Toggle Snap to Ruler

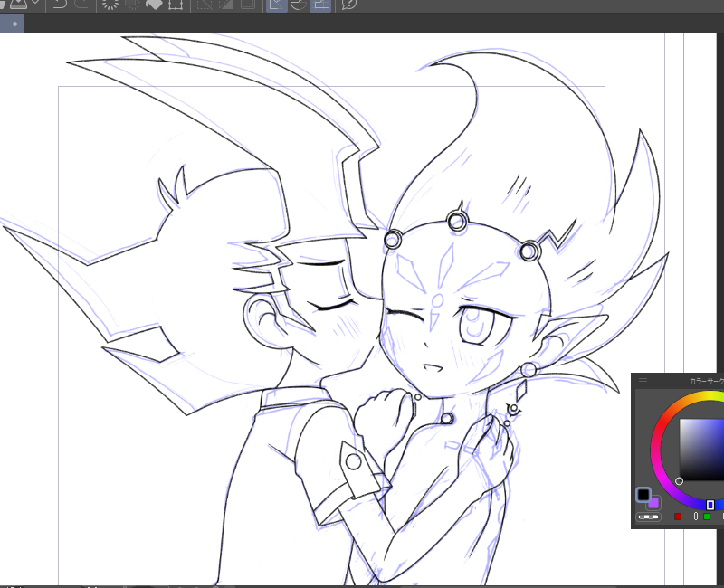click(x=277, y=5)
